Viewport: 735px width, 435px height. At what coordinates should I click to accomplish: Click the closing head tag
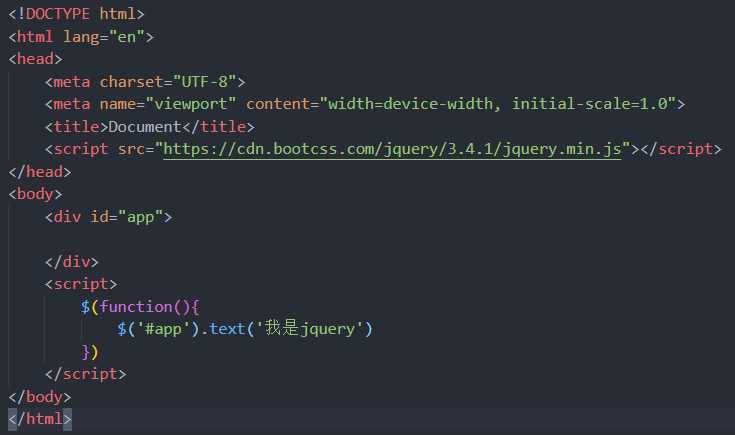[40, 172]
